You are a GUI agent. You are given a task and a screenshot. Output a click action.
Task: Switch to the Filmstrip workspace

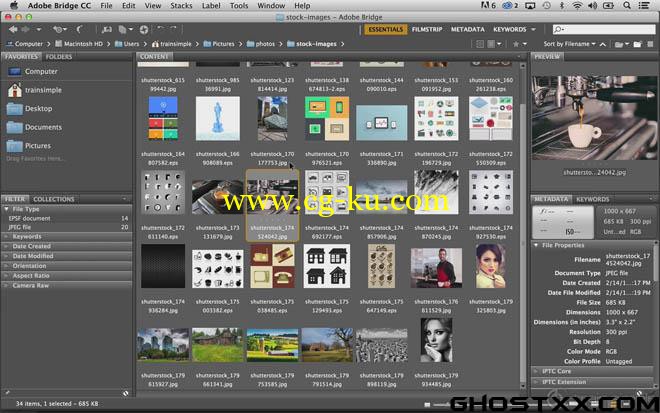coord(427,29)
